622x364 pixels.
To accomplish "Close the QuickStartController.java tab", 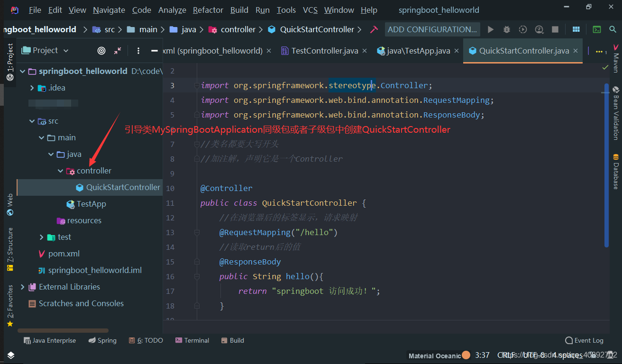I will point(576,51).
